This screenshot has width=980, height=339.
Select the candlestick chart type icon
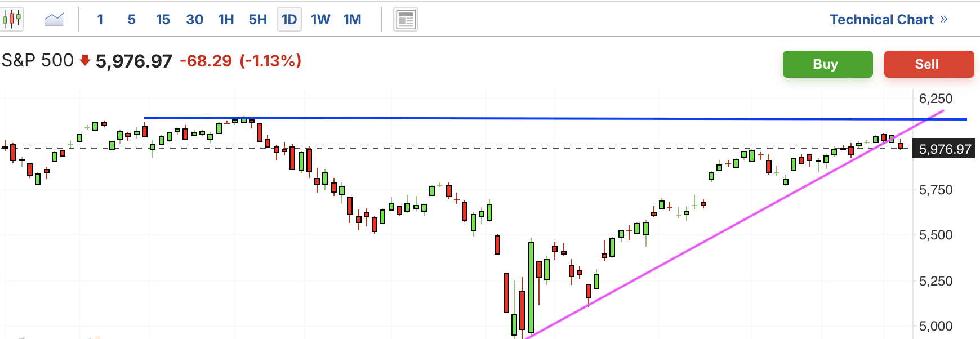point(12,19)
